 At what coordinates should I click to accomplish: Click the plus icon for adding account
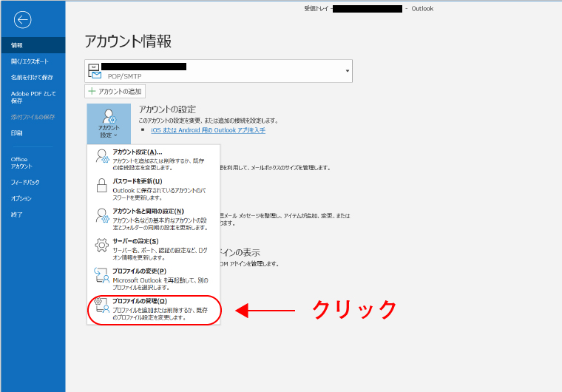click(x=92, y=92)
